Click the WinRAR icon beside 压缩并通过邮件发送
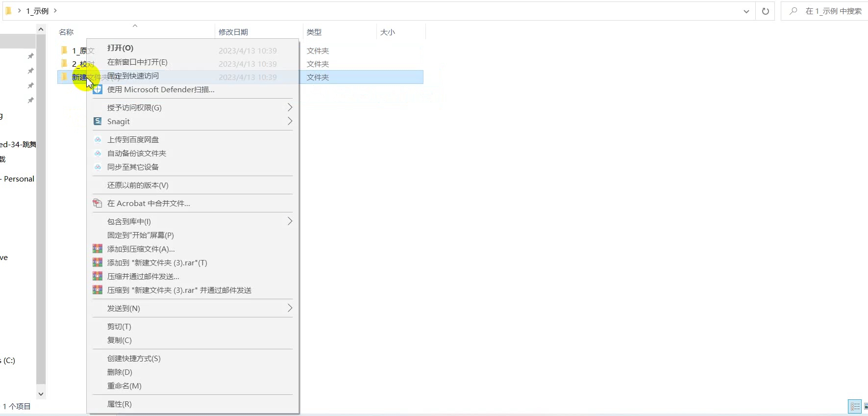 pyautogui.click(x=98, y=276)
